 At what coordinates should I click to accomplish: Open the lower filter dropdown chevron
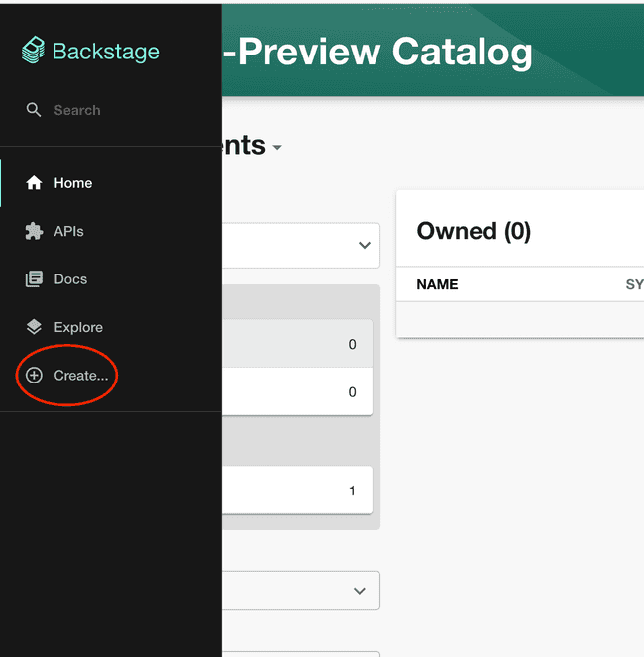tap(360, 591)
